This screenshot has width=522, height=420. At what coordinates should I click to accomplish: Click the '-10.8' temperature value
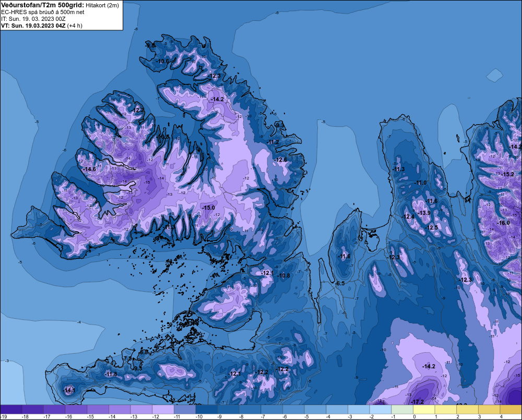pos(283,275)
